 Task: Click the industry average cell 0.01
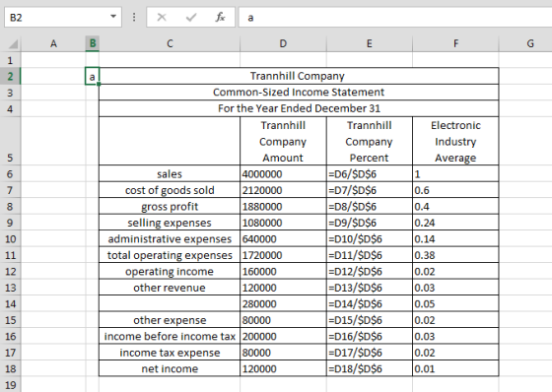point(455,368)
